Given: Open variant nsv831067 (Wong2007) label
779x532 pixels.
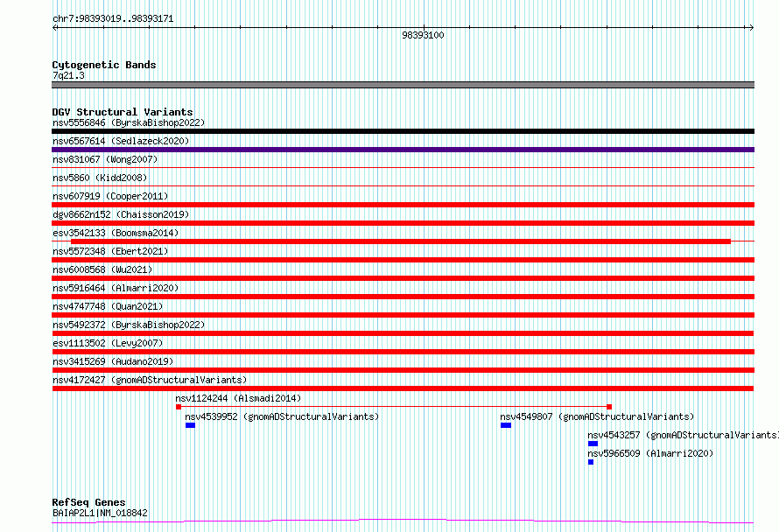Looking at the screenshot, I should [x=105, y=159].
